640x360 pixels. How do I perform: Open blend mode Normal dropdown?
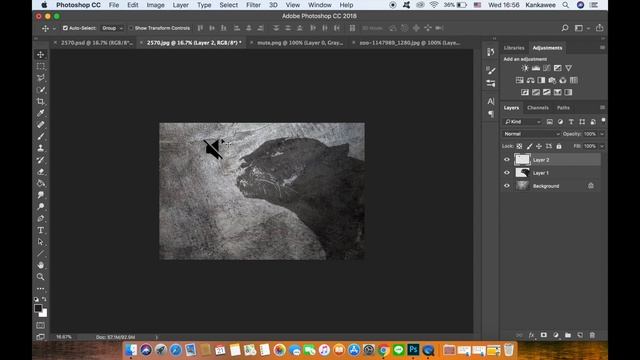531,134
